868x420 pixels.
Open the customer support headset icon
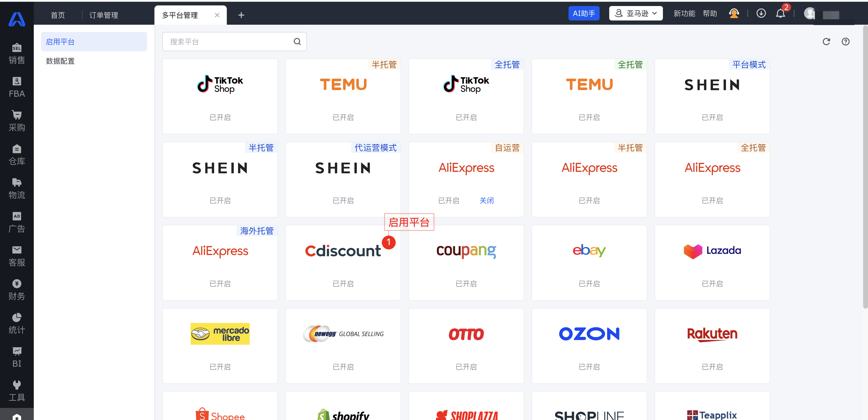(733, 14)
